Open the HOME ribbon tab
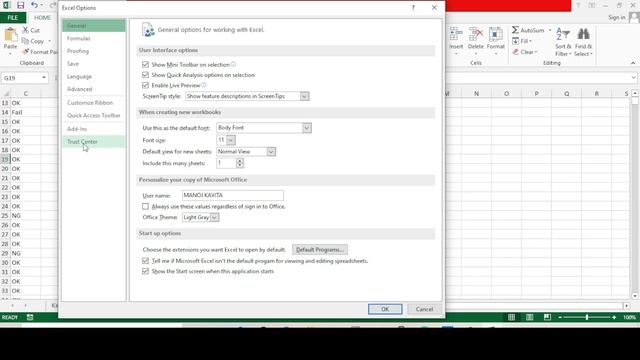Image resolution: width=640 pixels, height=360 pixels. pyautogui.click(x=42, y=18)
